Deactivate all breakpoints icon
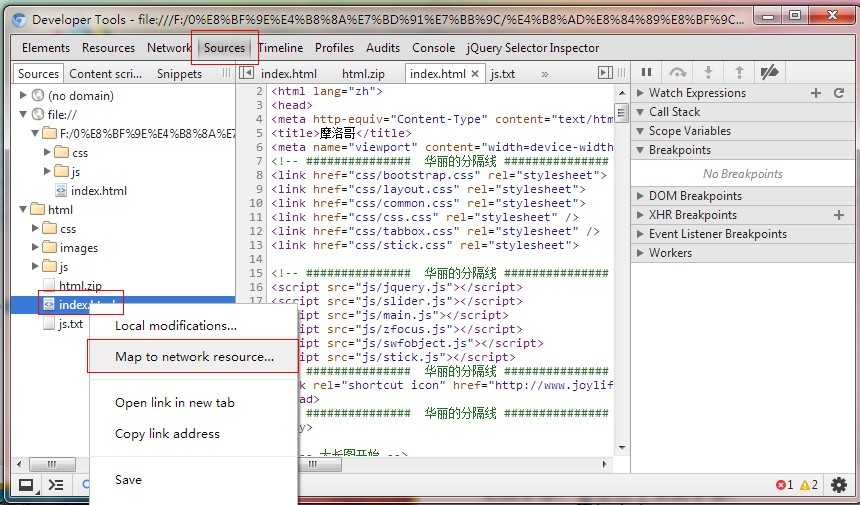Viewport: 860px width, 505px height. click(770, 72)
